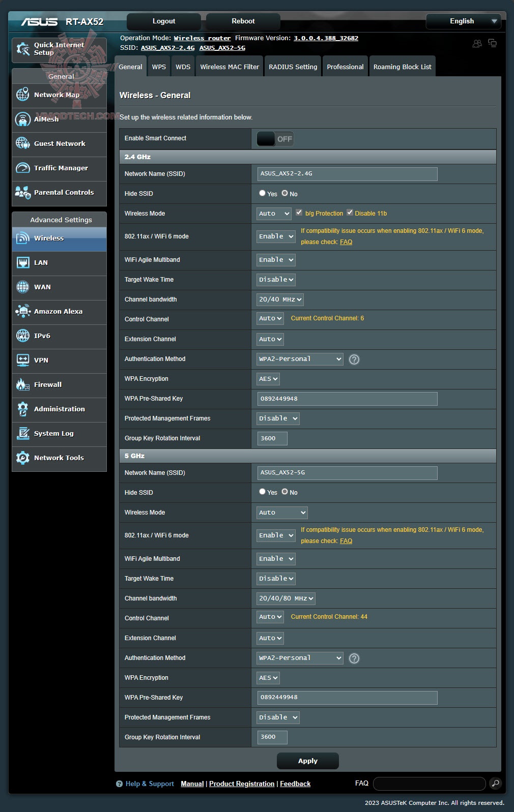Open the Wireless MAC Filter tab
Viewport: 514px width, 812px height.
coord(230,67)
